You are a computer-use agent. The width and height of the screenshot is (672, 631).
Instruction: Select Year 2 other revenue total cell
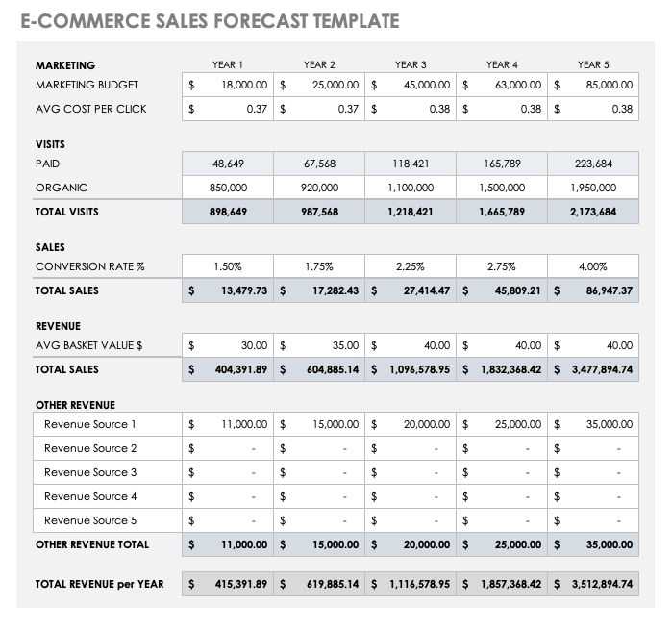[x=319, y=544]
